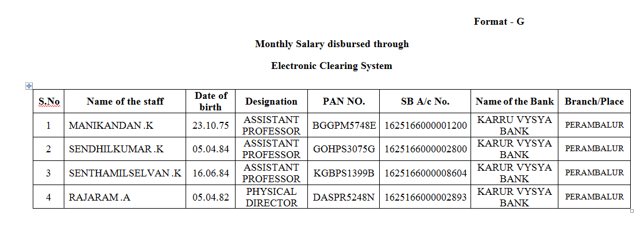The image size is (644, 242).
Task: Click the 'PHYSICAL DIRECTOR' designation cell
Action: point(271,197)
